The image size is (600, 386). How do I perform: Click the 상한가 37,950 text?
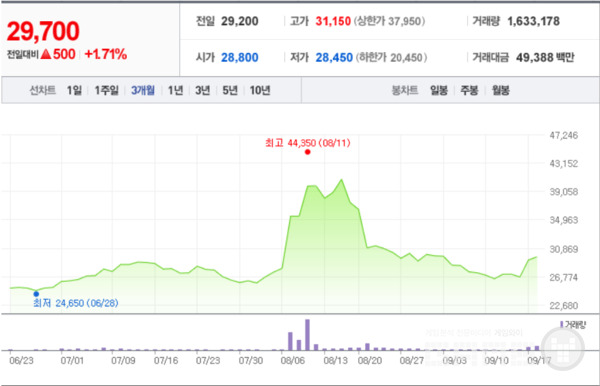click(390, 21)
